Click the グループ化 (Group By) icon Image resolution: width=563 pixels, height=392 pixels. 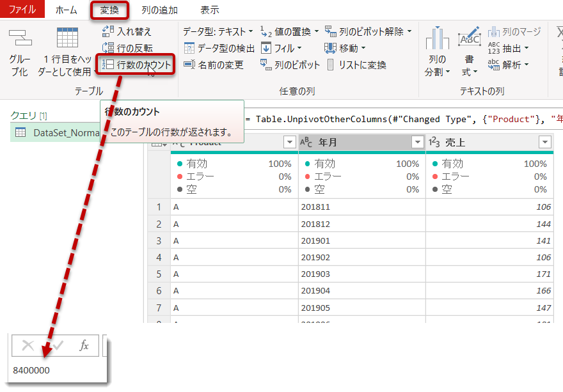(x=20, y=38)
